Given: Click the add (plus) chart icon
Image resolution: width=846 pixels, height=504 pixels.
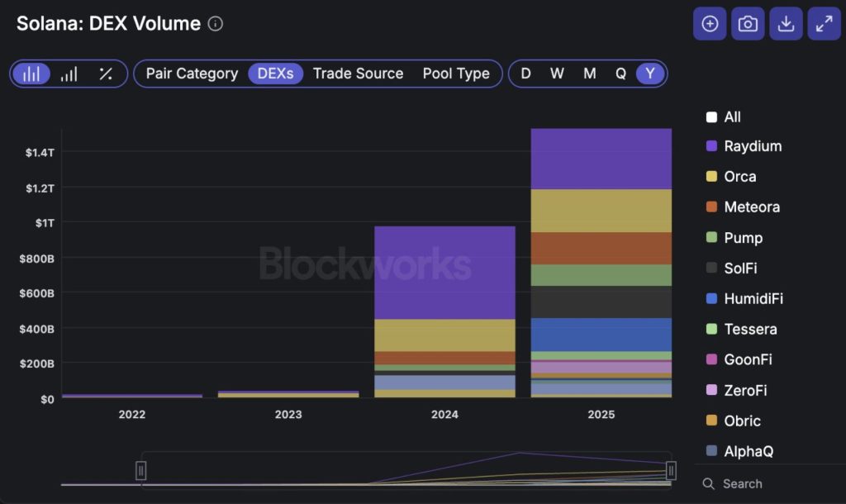Looking at the screenshot, I should tap(710, 24).
